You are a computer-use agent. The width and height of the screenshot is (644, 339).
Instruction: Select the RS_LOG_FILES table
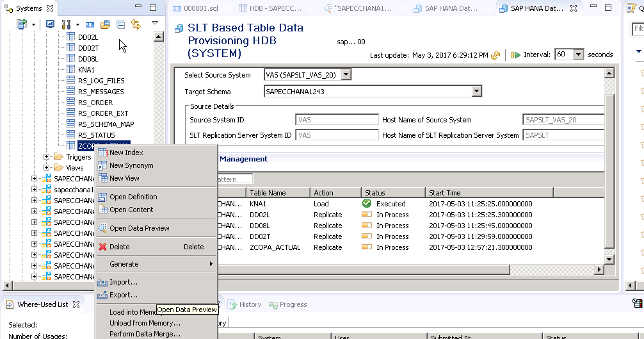pyautogui.click(x=101, y=81)
